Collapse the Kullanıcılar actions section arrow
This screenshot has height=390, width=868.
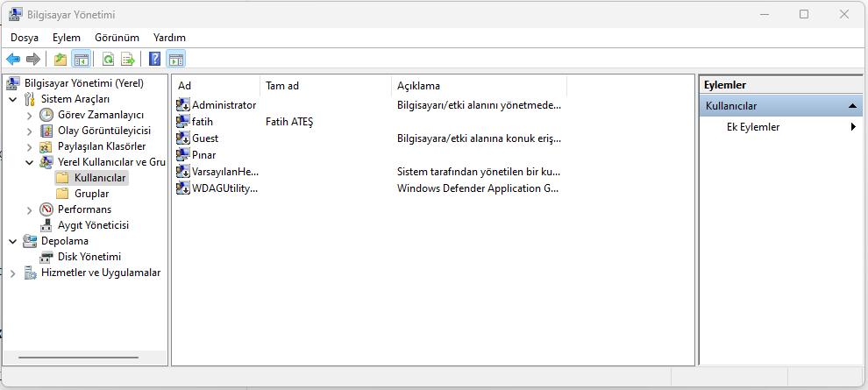pos(852,106)
